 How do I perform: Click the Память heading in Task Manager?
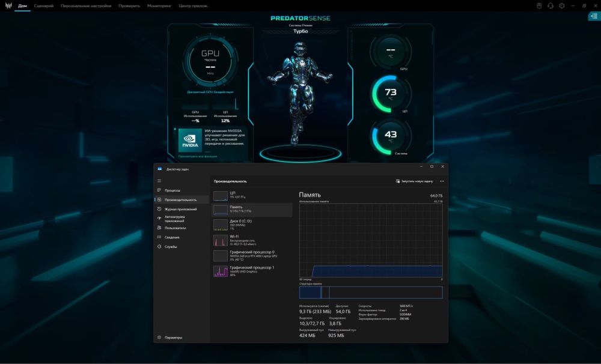coord(310,195)
